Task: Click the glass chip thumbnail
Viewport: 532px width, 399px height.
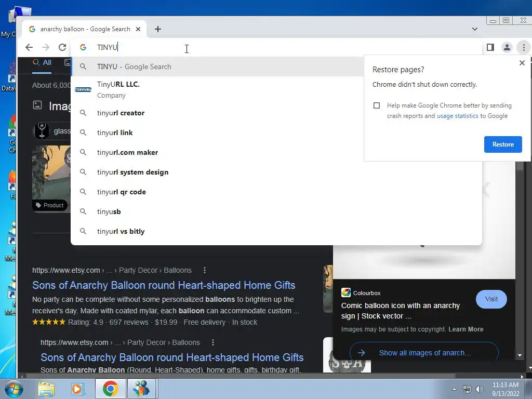Action: (42, 131)
